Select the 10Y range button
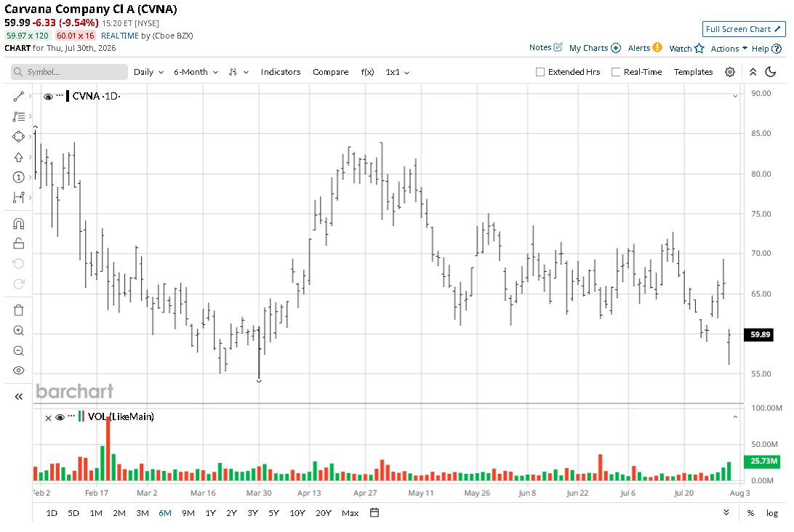Viewport: 794px width, 532px height. (297, 513)
